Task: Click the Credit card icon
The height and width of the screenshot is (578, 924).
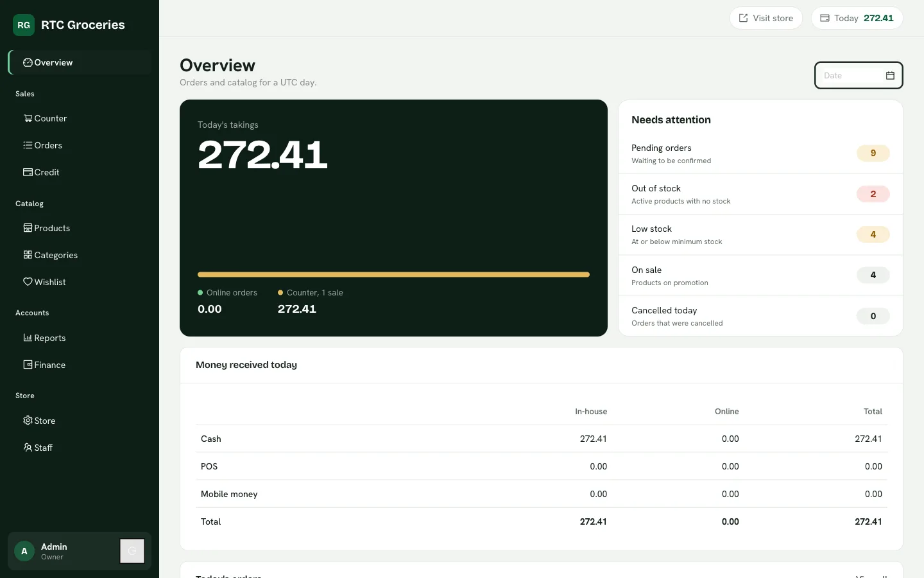Action: click(28, 172)
